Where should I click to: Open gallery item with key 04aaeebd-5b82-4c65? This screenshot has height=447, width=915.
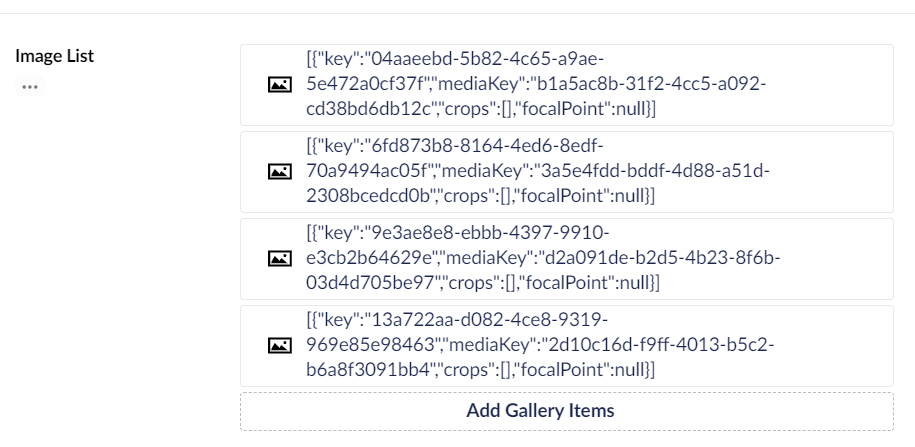[567, 85]
